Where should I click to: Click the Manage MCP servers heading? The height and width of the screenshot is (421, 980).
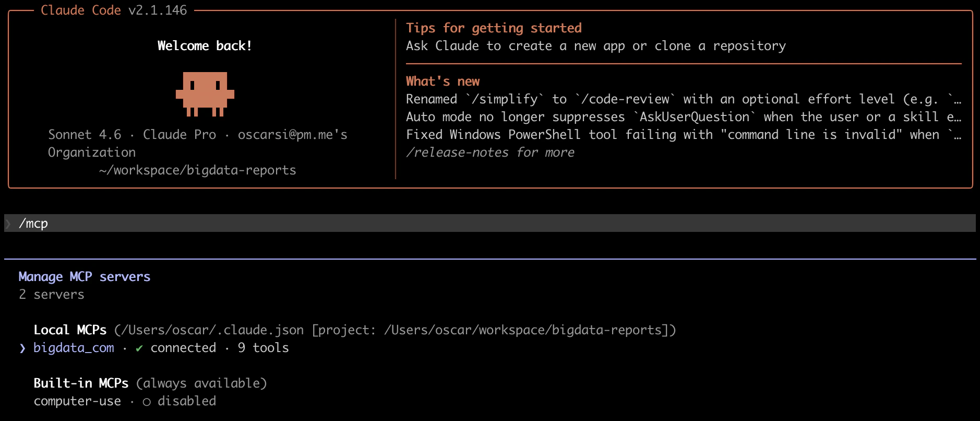(x=85, y=277)
